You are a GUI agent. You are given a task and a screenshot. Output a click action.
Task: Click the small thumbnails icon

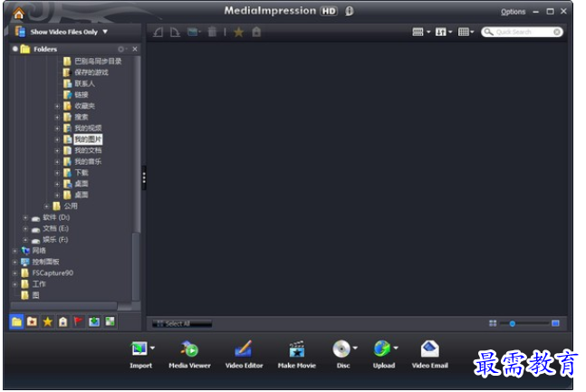[493, 323]
